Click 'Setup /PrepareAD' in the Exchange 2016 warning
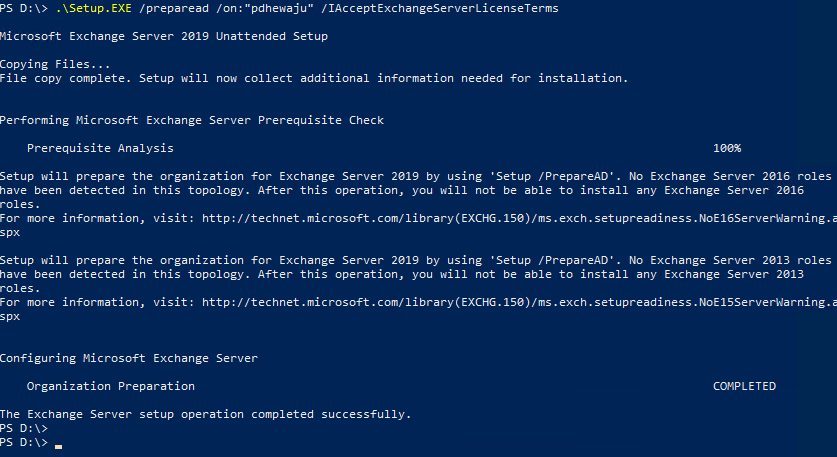 (551, 176)
